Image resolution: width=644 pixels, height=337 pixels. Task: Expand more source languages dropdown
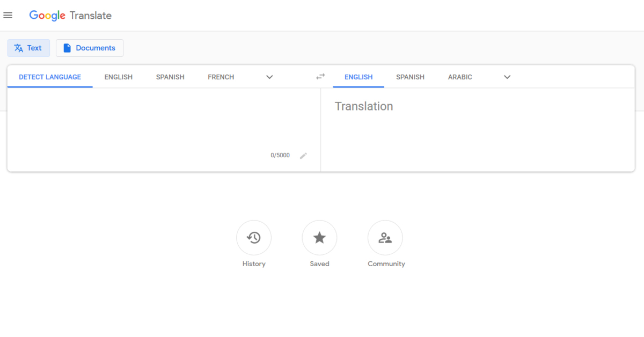point(269,77)
